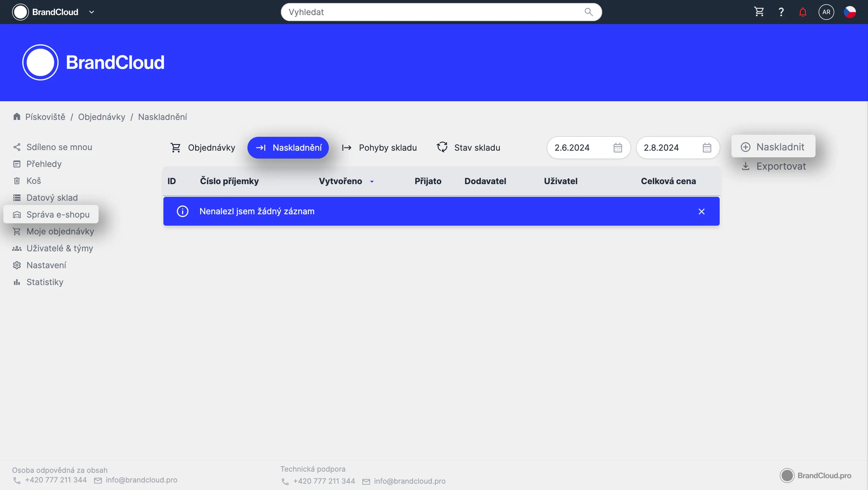Expand the BrandCloud workspace dropdown chevron
The width and height of the screenshot is (868, 490).
pyautogui.click(x=91, y=12)
